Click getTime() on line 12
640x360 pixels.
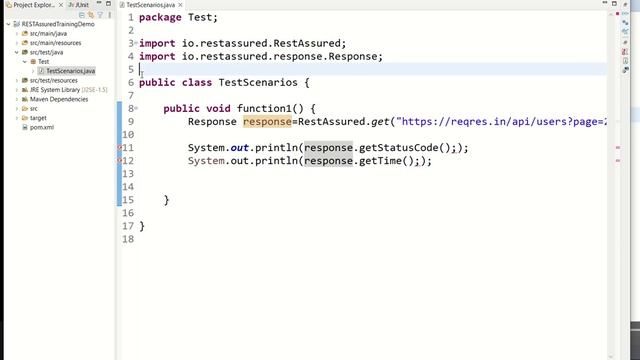click(386, 161)
